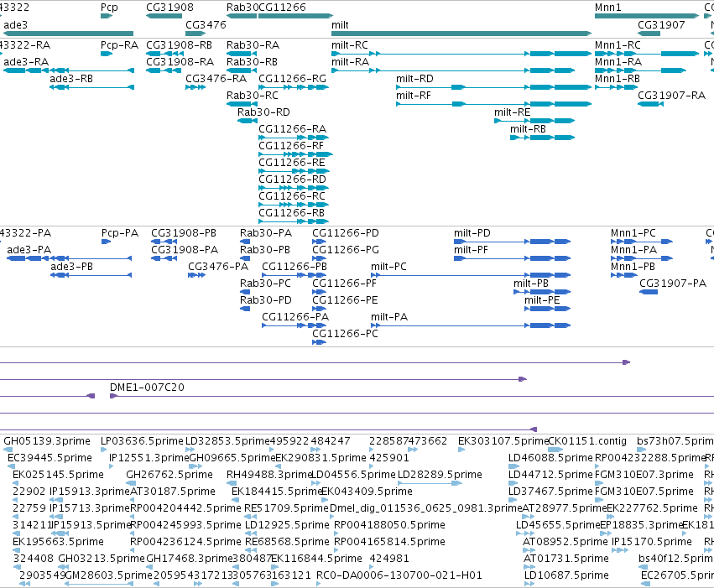
Task: Click transcript CG11266-RC label
Action: [292, 196]
